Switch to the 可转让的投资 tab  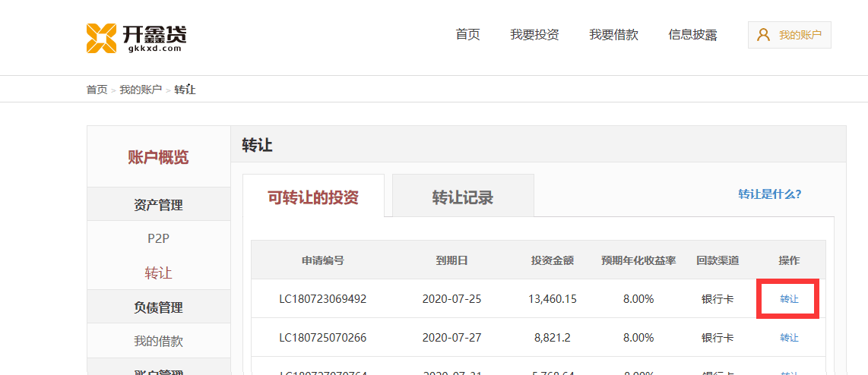tap(313, 197)
